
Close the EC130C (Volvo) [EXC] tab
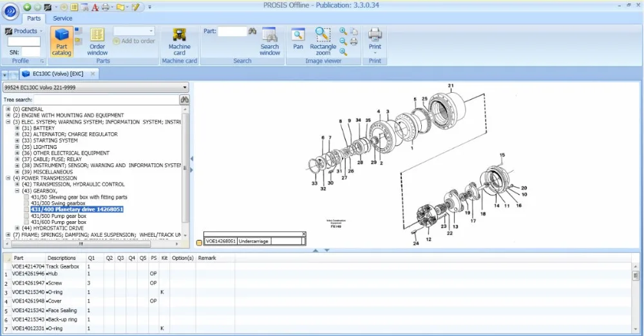point(93,74)
